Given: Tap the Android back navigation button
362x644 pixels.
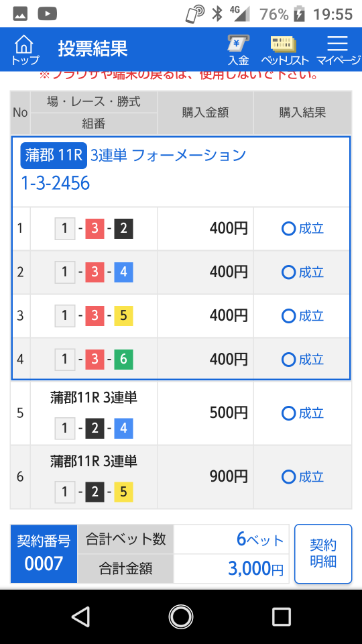Looking at the screenshot, I should coord(80,616).
